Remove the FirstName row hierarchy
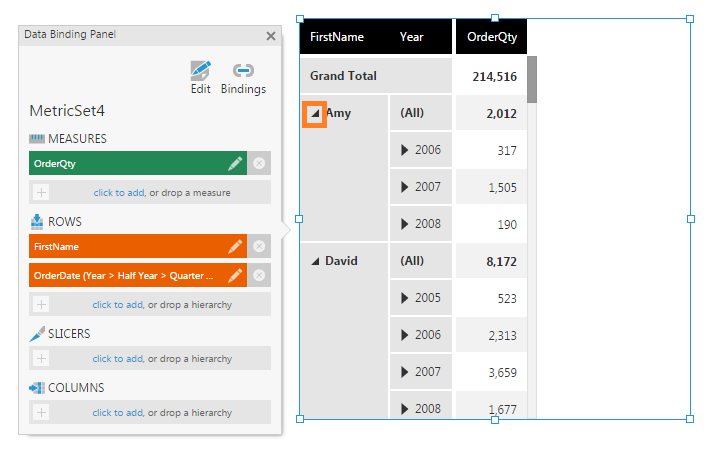The image size is (708, 450). click(259, 246)
